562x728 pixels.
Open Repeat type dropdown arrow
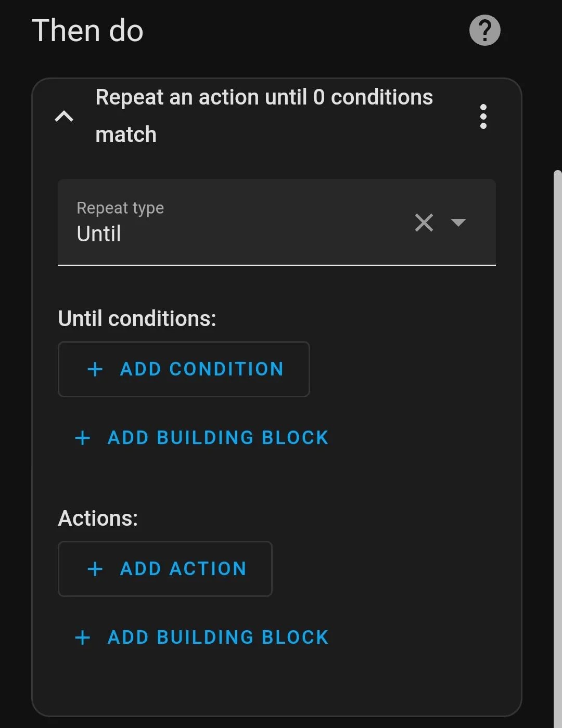458,223
